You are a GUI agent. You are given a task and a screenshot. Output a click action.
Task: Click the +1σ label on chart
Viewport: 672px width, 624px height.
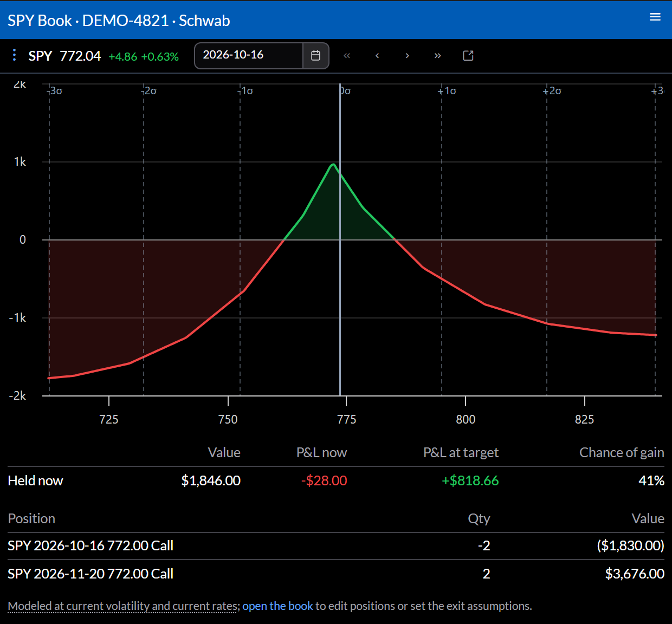pos(447,91)
